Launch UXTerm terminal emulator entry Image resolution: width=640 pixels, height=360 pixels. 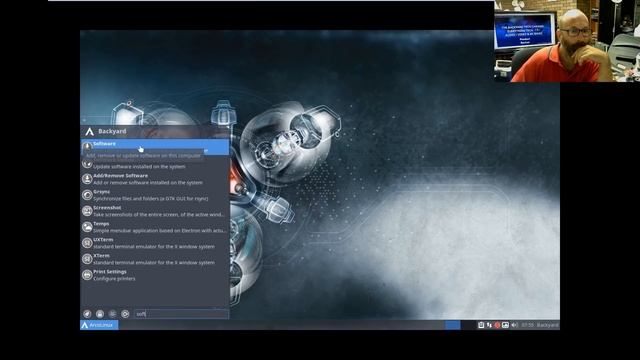pyautogui.click(x=155, y=243)
